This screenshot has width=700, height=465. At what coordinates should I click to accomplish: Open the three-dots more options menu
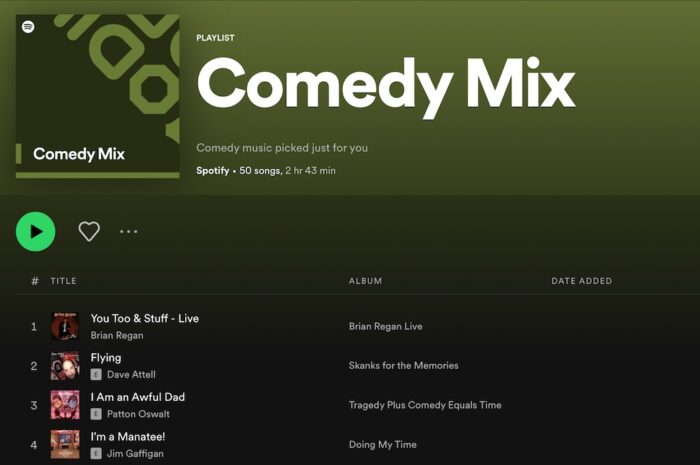coord(129,231)
